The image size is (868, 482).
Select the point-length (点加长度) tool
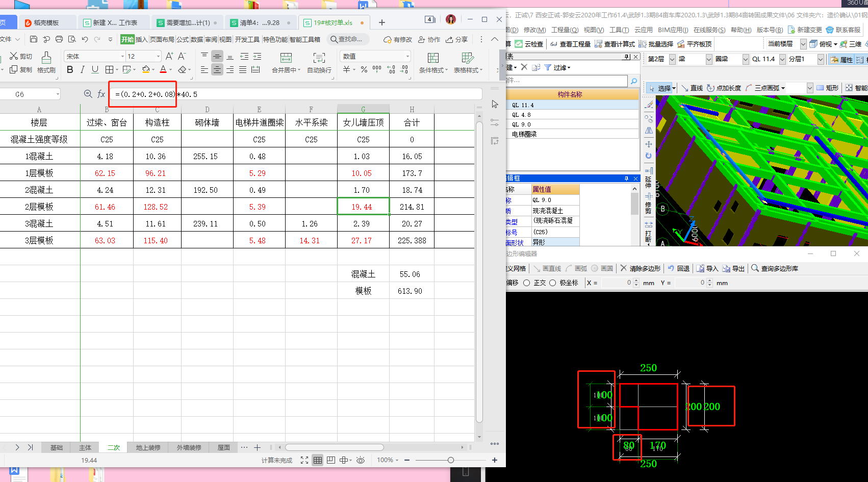click(724, 88)
